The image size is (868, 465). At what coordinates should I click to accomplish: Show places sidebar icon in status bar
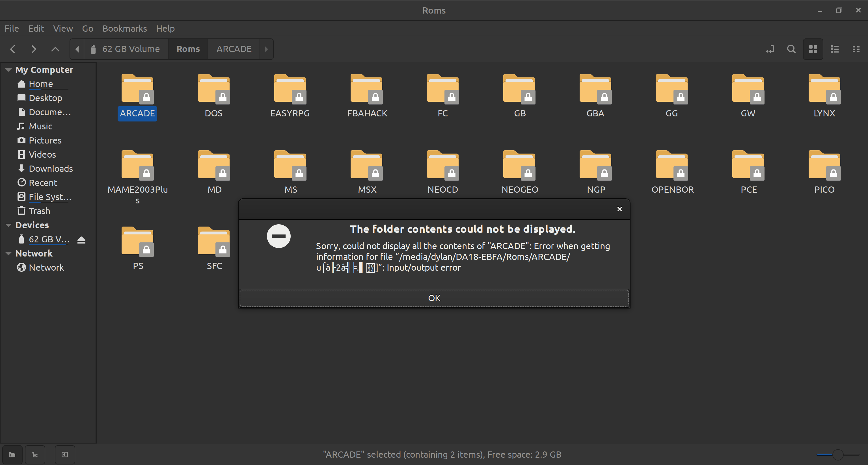coord(12,455)
